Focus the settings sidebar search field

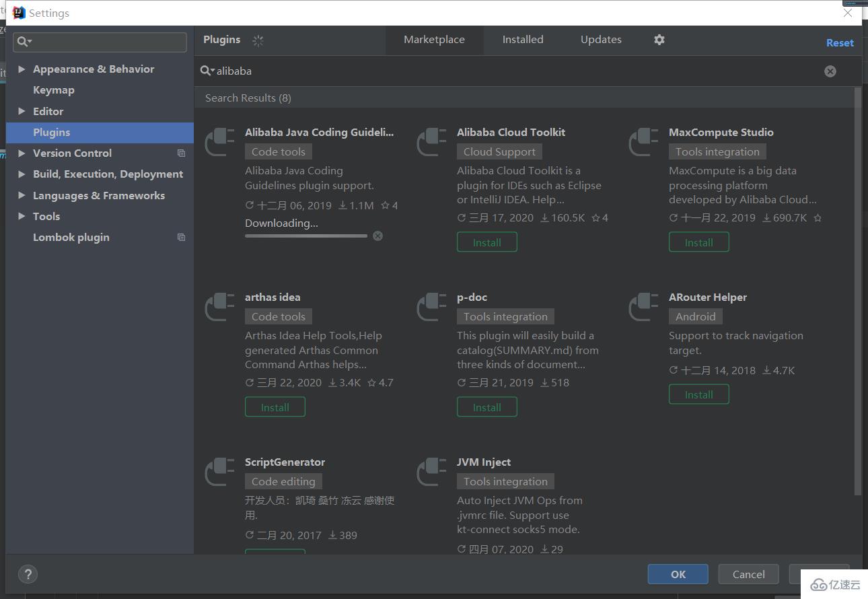100,42
